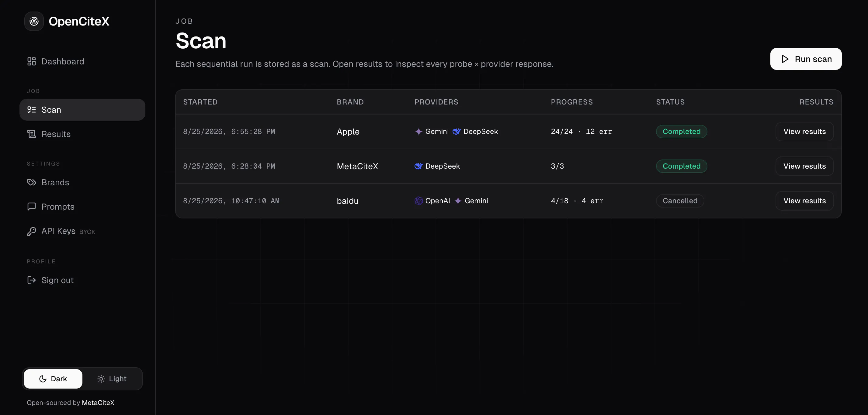Click the DeepSeek whale icon in MetaCiteX row
The image size is (868, 415).
point(418,166)
